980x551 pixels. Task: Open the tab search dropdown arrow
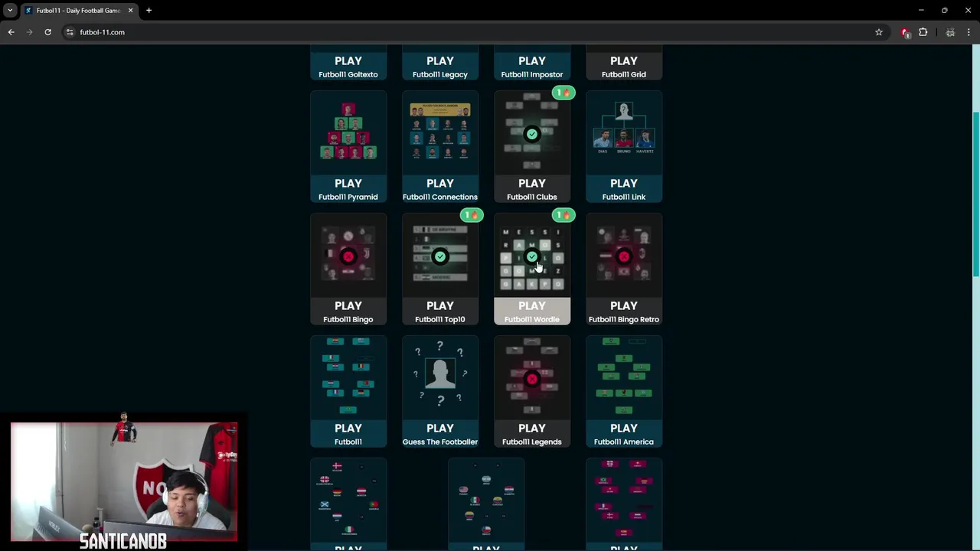tap(10, 11)
